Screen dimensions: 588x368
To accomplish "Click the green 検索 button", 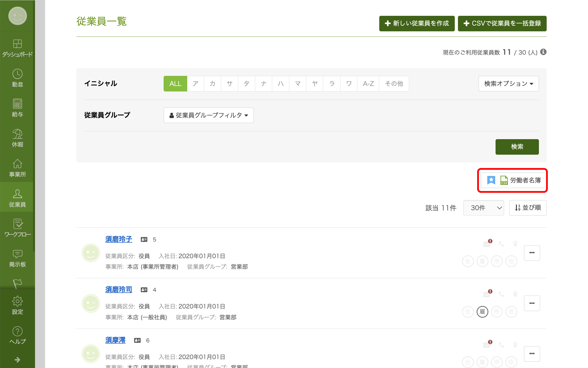I will [517, 147].
